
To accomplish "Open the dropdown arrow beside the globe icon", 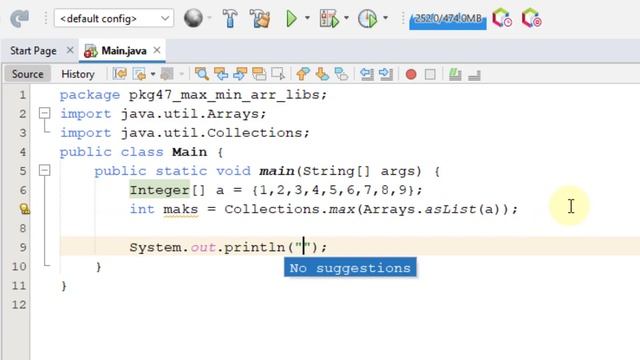I will click(x=209, y=18).
